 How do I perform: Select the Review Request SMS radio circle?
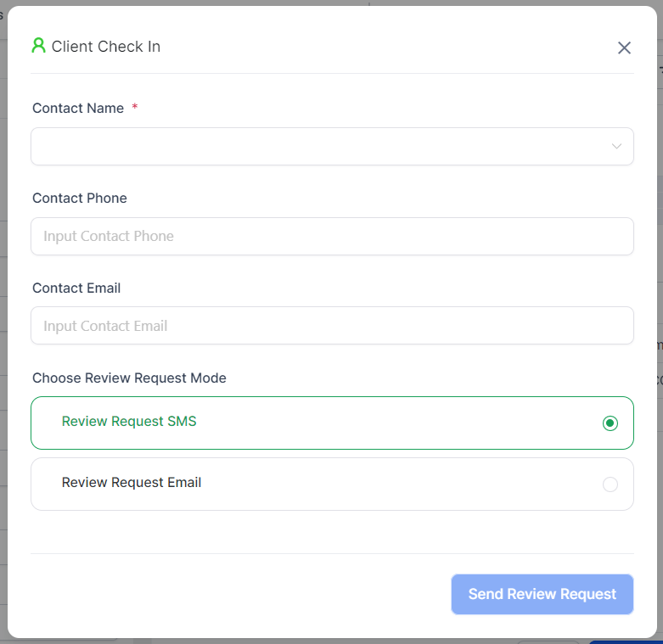point(610,423)
